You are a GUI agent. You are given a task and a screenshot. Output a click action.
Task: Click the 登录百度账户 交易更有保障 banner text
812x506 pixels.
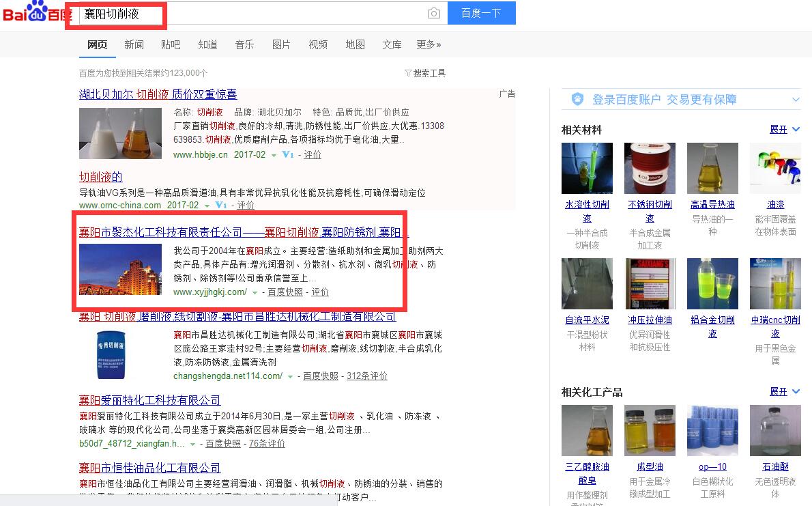coord(665,100)
